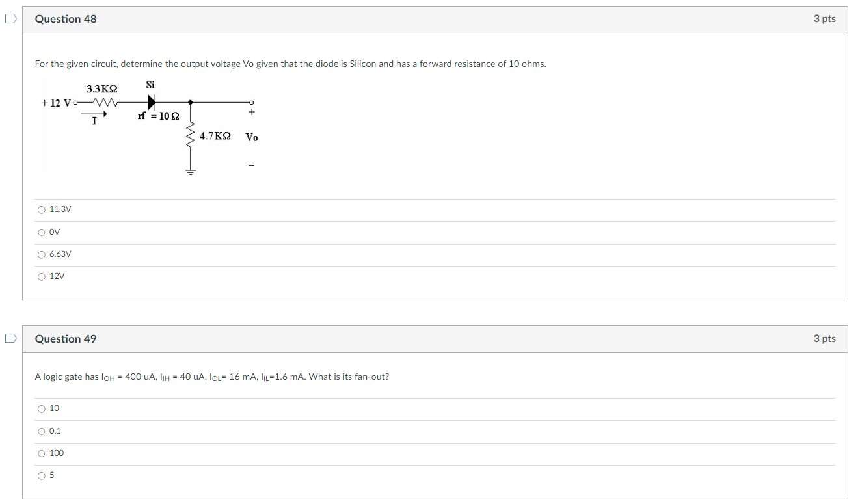
Task: Click the Question 48 header
Action: 66,19
